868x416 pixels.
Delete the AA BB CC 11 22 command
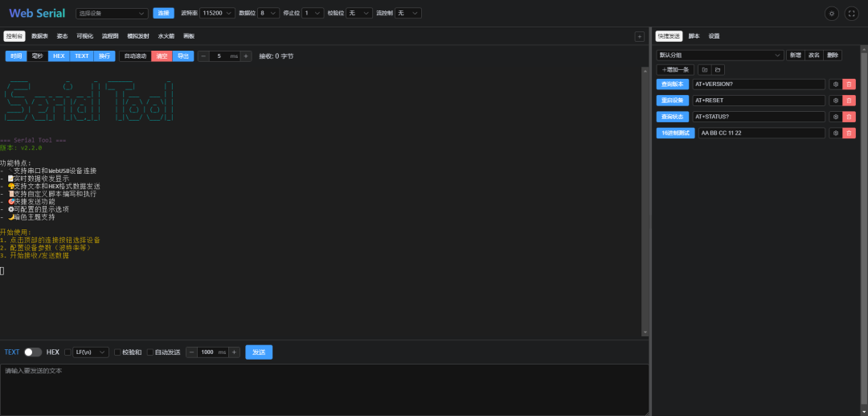pyautogui.click(x=849, y=133)
